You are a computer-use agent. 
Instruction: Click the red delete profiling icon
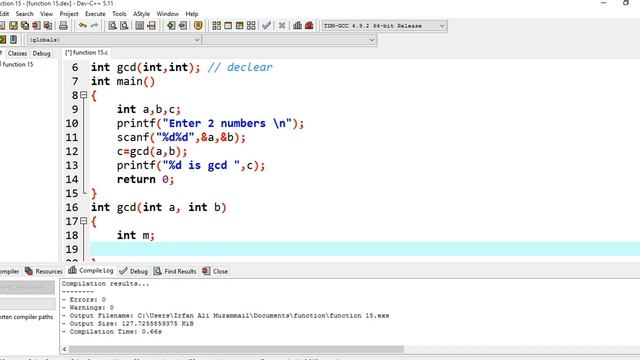pos(309,26)
